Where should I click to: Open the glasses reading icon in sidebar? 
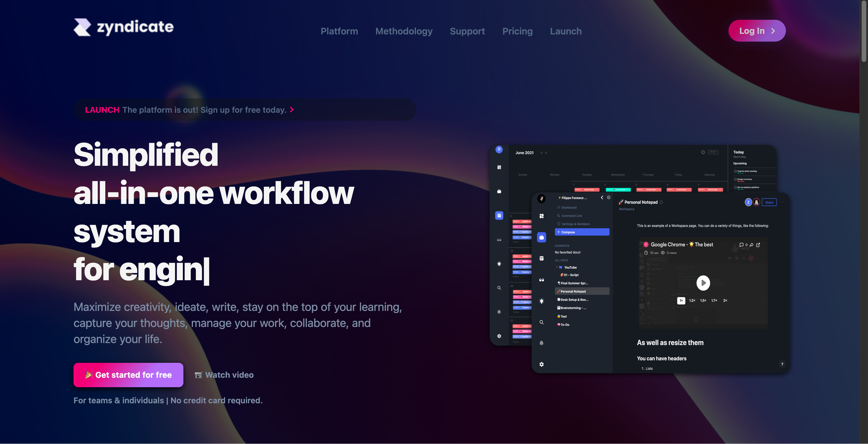541,280
